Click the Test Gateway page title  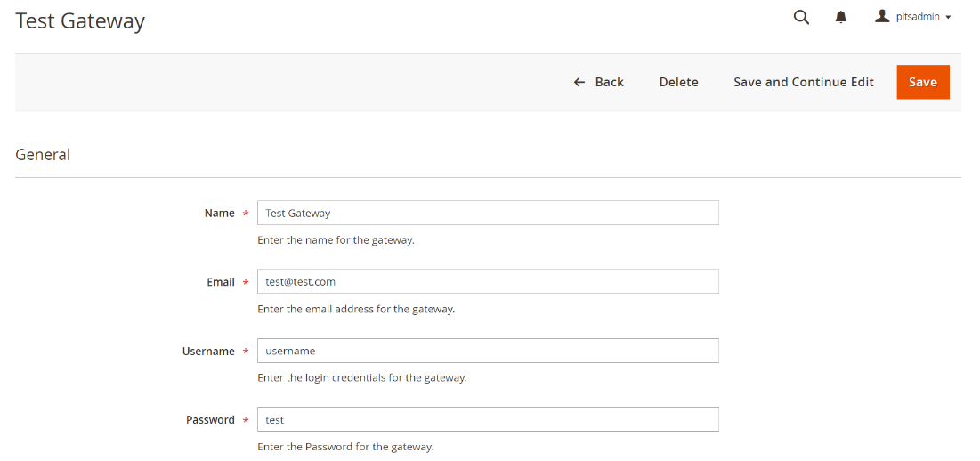click(x=80, y=20)
